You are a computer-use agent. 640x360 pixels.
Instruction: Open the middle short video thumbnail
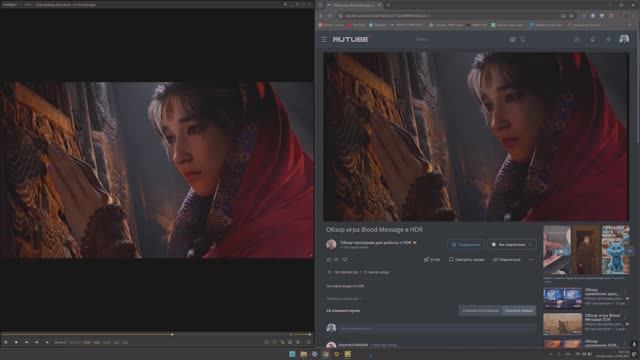tap(586, 250)
